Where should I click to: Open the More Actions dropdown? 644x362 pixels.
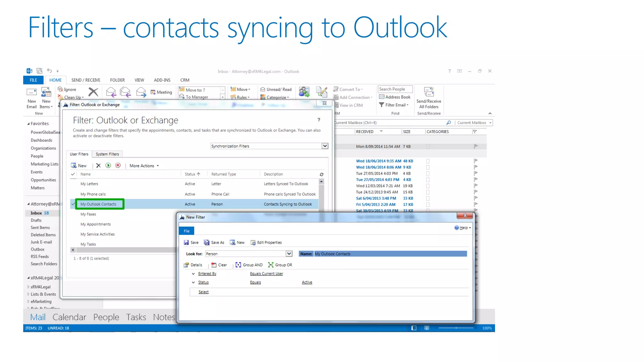click(x=144, y=166)
